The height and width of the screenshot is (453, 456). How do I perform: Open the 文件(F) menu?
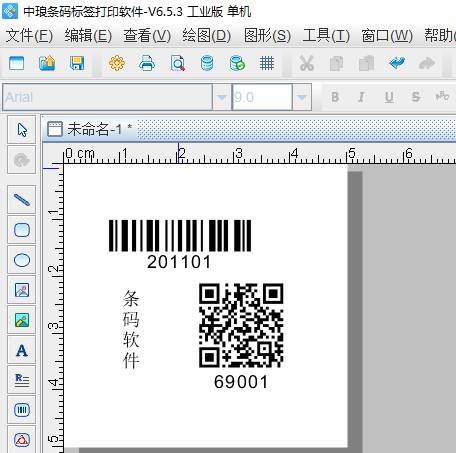coord(29,35)
